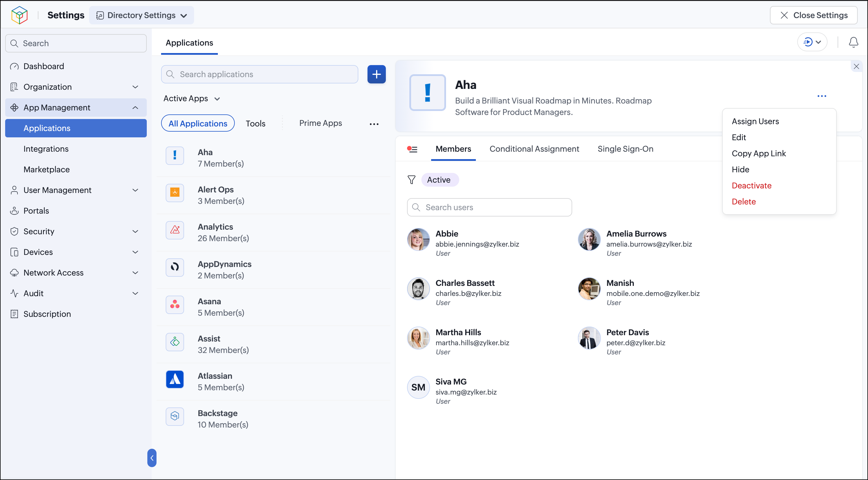This screenshot has height=480, width=868.
Task: Open the notifications bell
Action: pyautogui.click(x=853, y=42)
